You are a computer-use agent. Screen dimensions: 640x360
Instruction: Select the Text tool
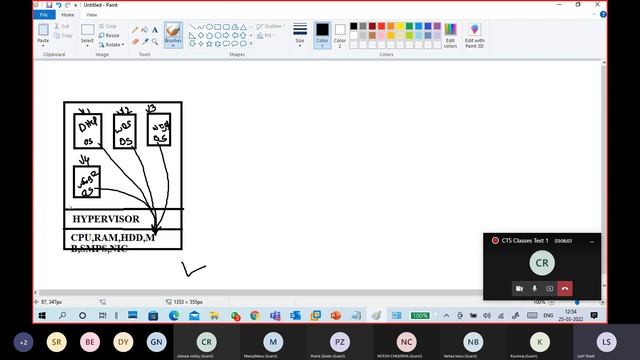coord(155,30)
